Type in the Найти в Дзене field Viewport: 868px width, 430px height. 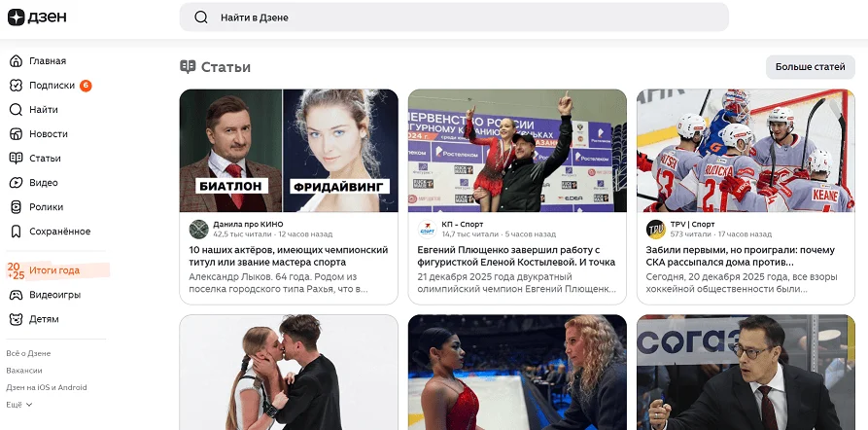coord(467,18)
